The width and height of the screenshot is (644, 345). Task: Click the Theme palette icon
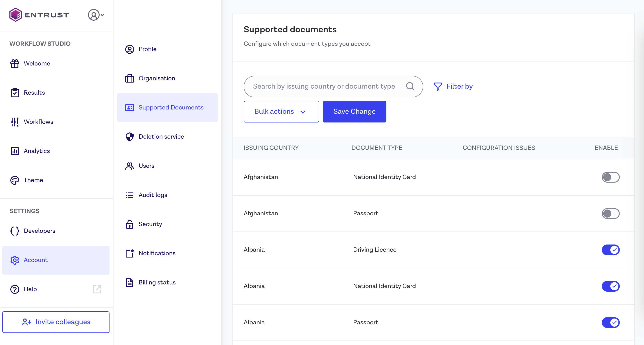point(15,180)
